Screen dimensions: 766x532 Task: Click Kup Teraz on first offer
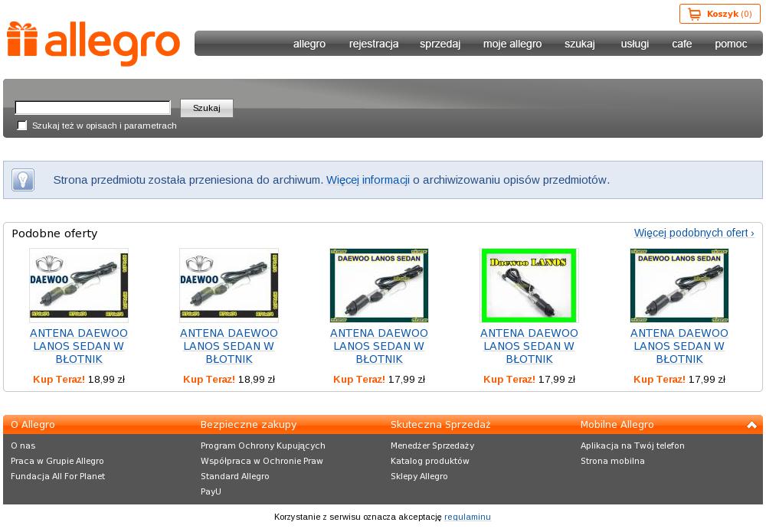pyautogui.click(x=59, y=379)
